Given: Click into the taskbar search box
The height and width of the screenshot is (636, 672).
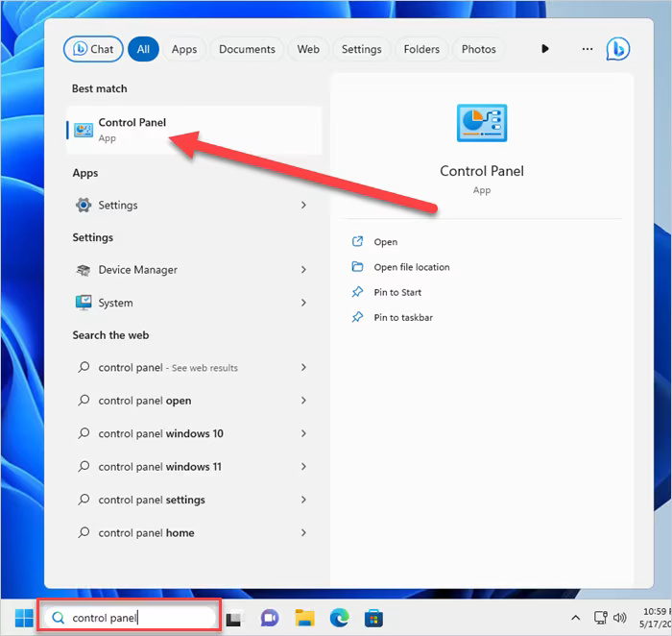Looking at the screenshot, I should click(130, 618).
